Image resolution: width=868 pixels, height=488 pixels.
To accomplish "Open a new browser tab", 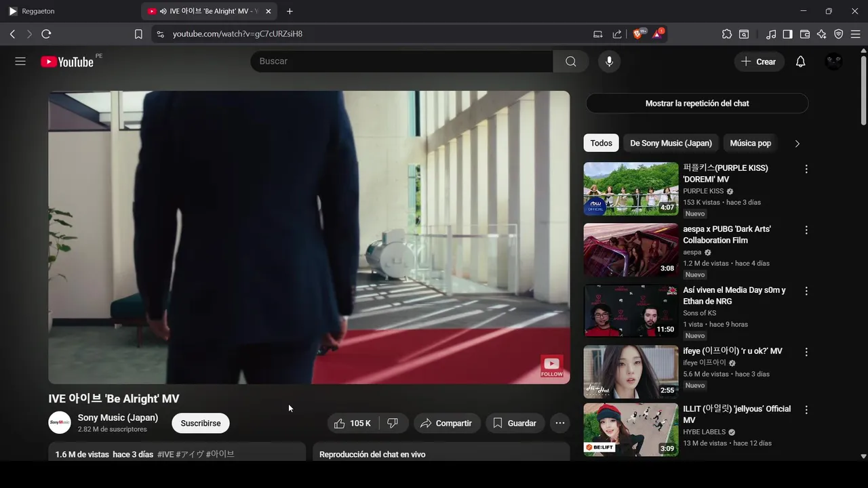I will coord(290,12).
